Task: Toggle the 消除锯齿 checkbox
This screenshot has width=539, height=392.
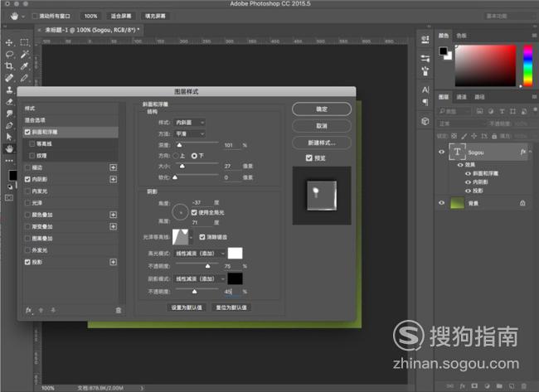Action: tap(202, 237)
